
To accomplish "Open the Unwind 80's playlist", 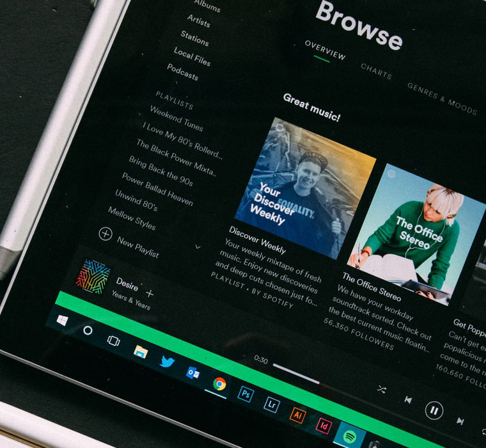I will [x=136, y=200].
